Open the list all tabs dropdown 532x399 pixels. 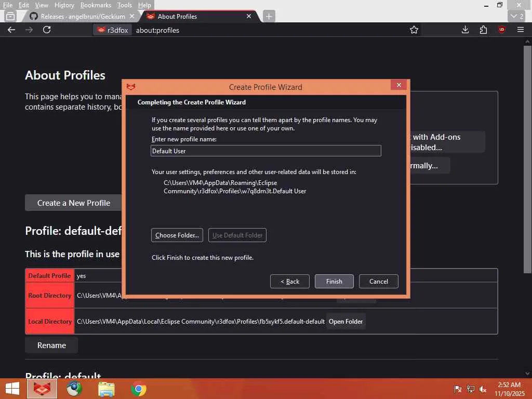(517, 16)
